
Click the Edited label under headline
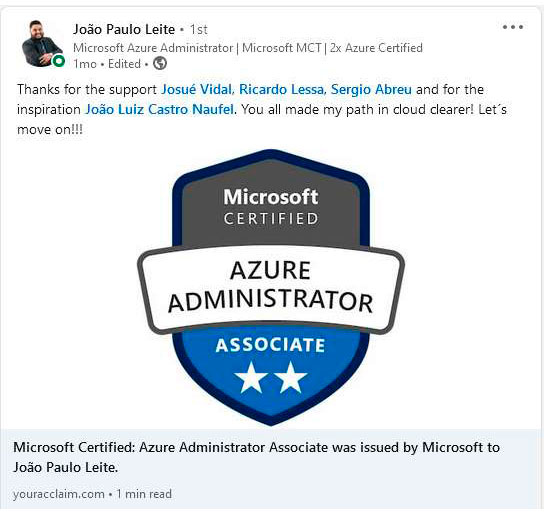pos(124,64)
